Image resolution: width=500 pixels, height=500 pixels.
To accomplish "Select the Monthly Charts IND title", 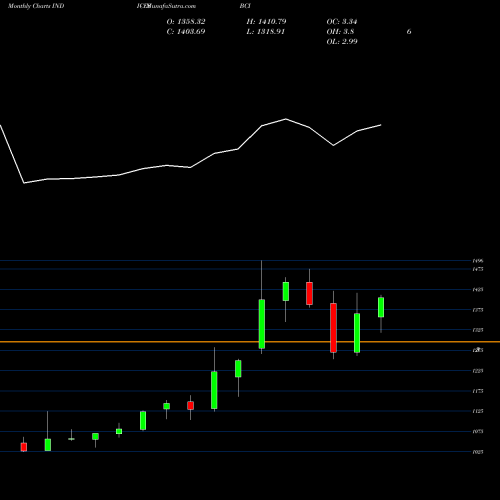I will pyautogui.click(x=36, y=6).
